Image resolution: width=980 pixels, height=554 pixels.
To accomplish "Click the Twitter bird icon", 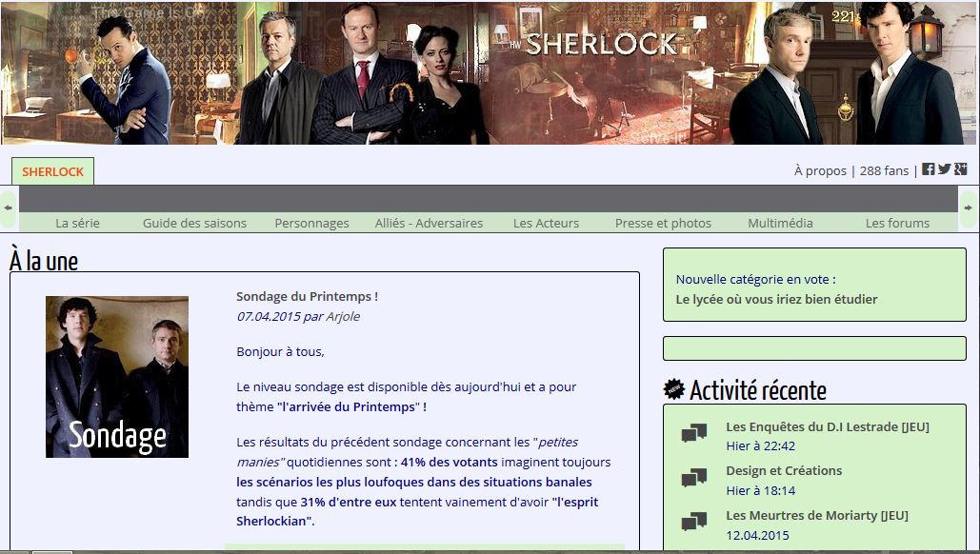I will (x=945, y=169).
